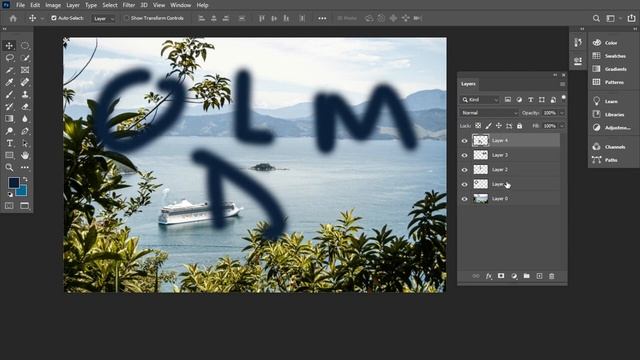Image resolution: width=640 pixels, height=360 pixels.
Task: Select the Path Selection tool
Action: point(25,143)
